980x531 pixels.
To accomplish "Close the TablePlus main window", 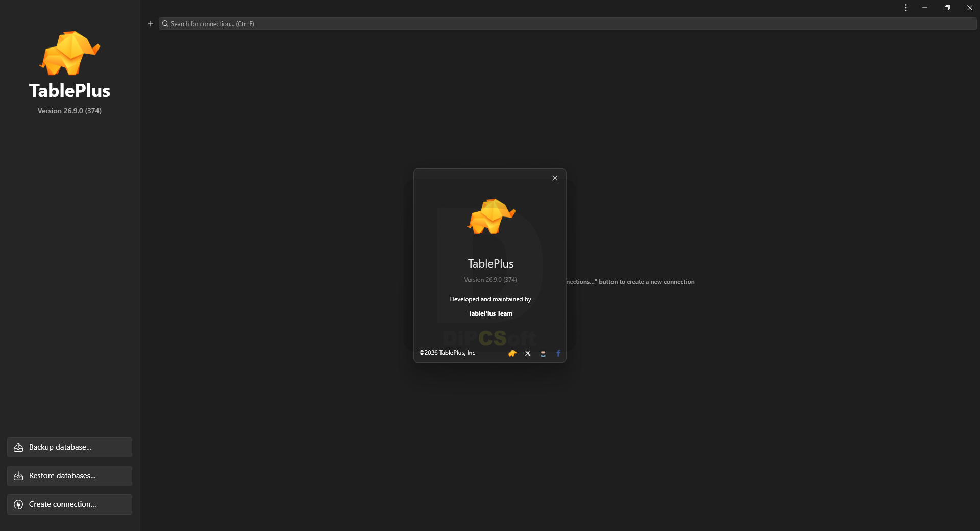I will click(970, 8).
